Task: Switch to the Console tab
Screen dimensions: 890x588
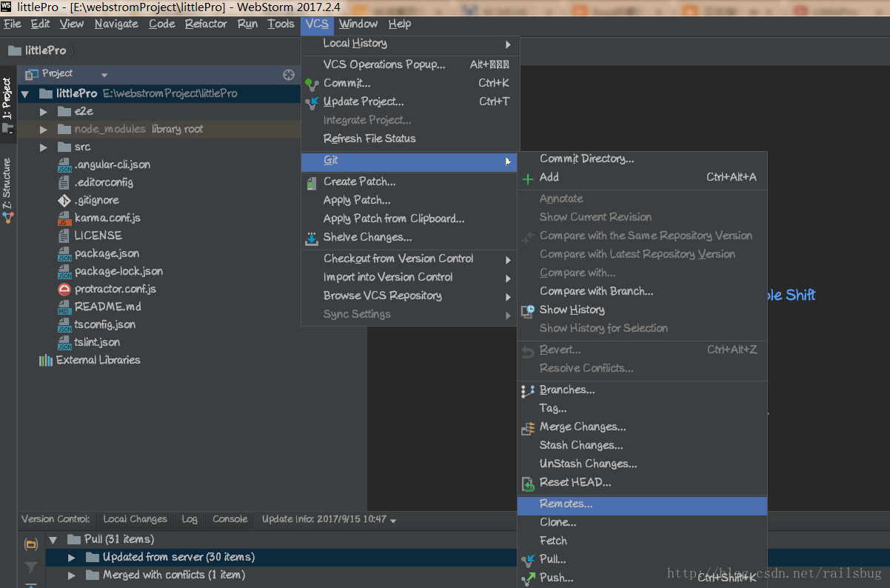Action: pos(230,519)
